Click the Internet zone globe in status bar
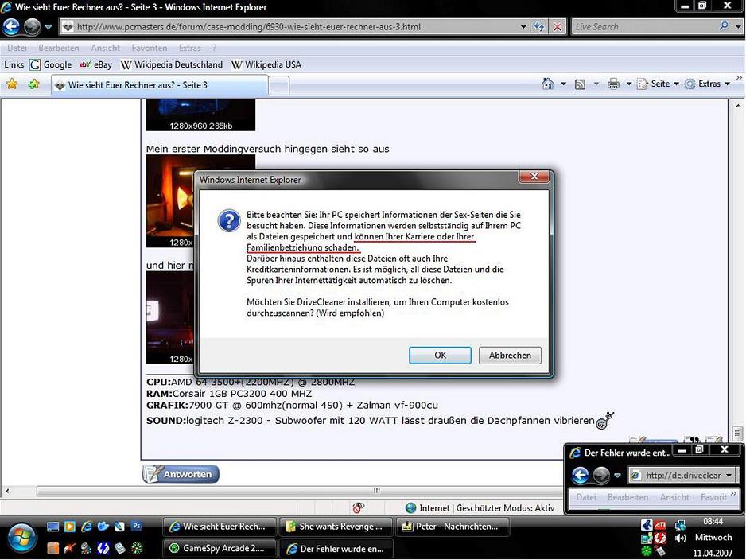The image size is (746, 560). click(410, 508)
